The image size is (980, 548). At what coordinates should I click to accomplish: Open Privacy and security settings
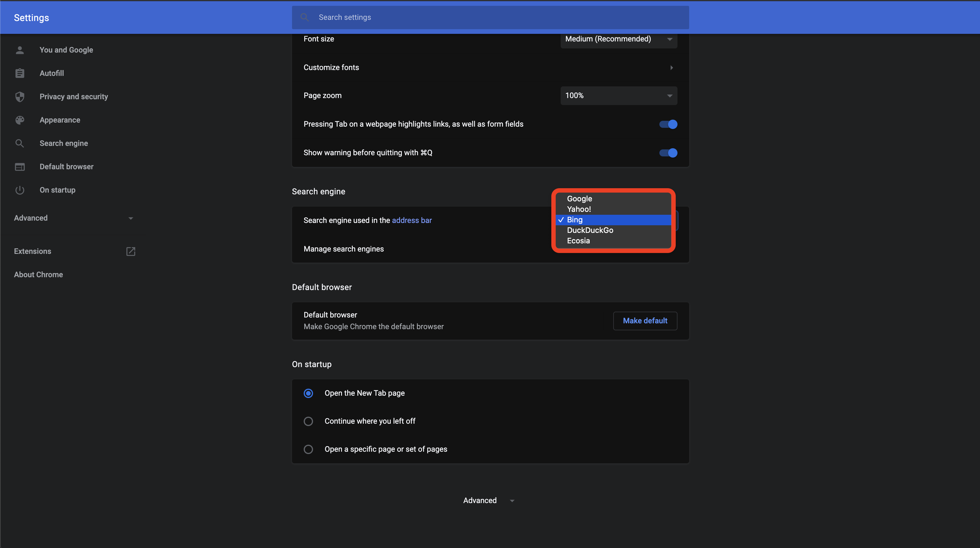[x=74, y=97]
